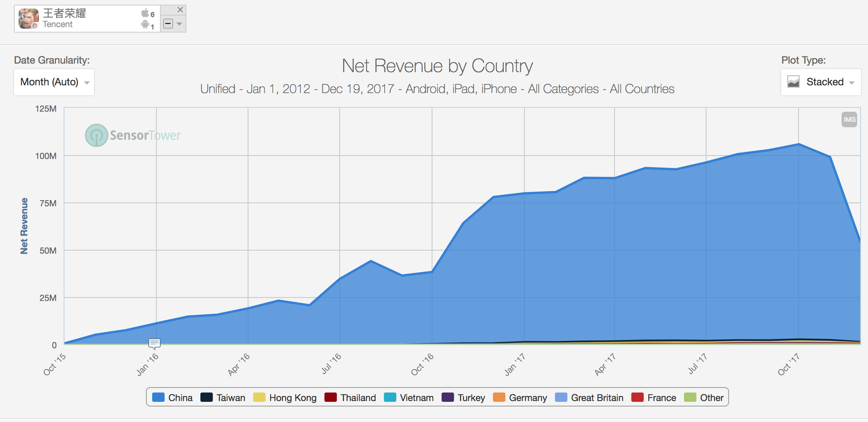The height and width of the screenshot is (422, 868).
Task: Toggle the partial-selection checkbox in app card
Action: tap(168, 24)
